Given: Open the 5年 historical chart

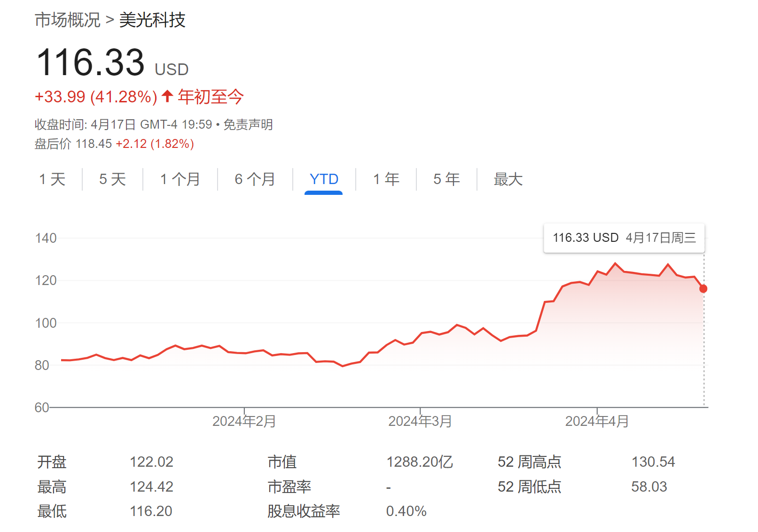Looking at the screenshot, I should (x=445, y=179).
